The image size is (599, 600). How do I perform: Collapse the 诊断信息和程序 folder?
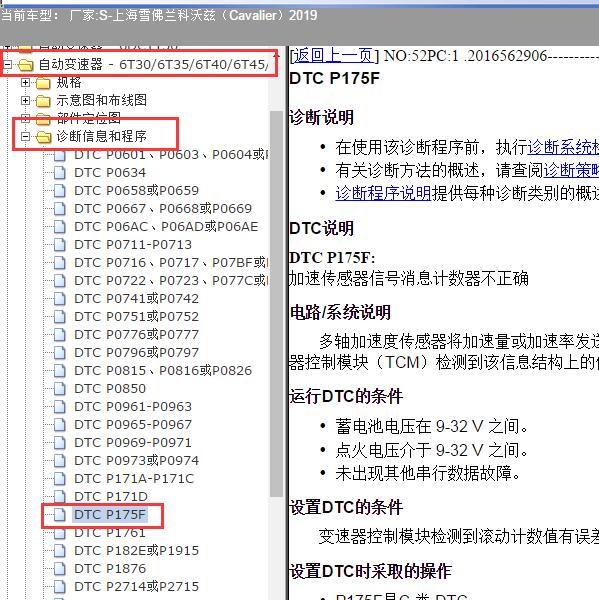25,136
